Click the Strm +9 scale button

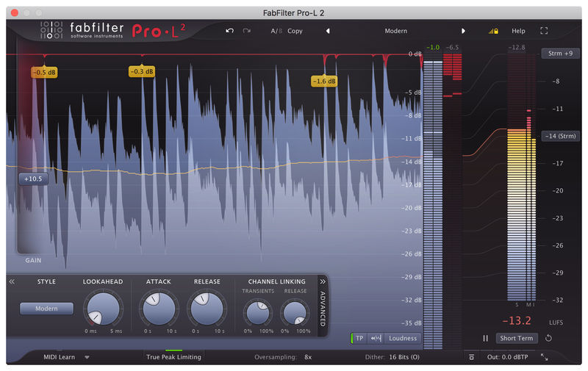coord(560,54)
